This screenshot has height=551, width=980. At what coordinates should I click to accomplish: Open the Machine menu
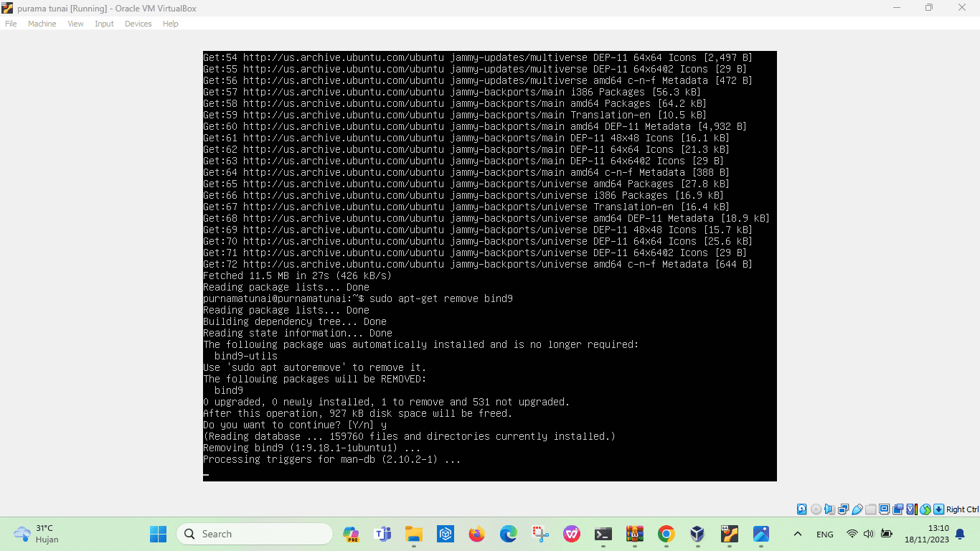point(42,24)
